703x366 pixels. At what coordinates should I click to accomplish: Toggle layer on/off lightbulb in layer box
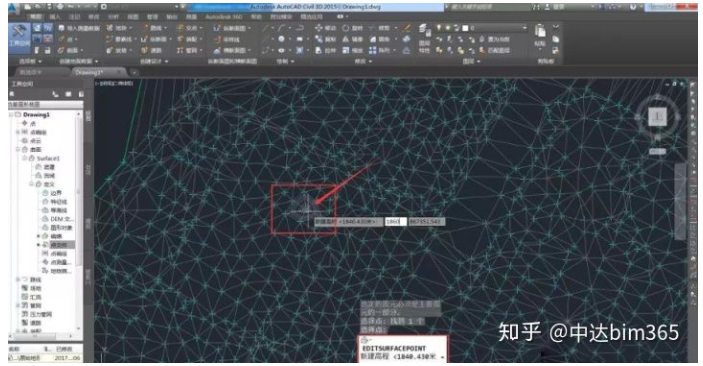tap(439, 28)
